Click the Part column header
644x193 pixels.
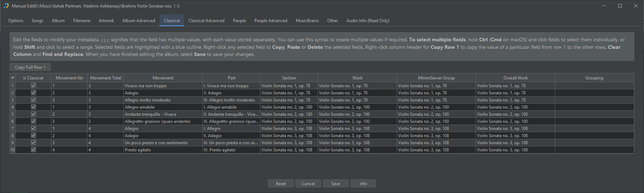tap(232, 78)
